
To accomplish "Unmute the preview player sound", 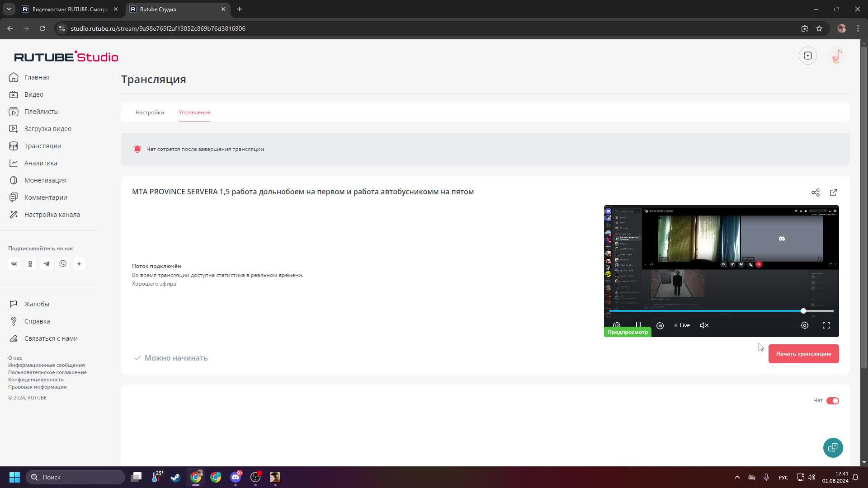I will coord(704,325).
